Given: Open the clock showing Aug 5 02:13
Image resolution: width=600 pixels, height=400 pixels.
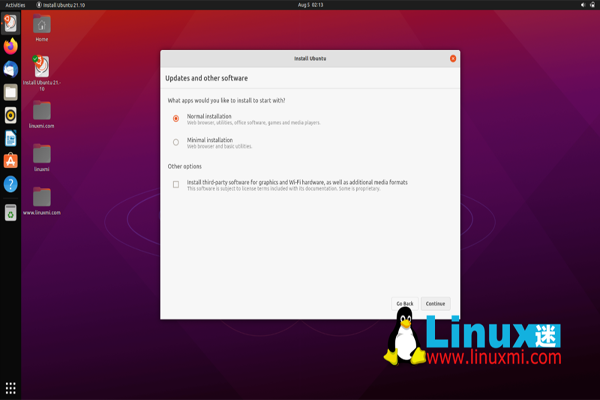Looking at the screenshot, I should pyautogui.click(x=310, y=5).
